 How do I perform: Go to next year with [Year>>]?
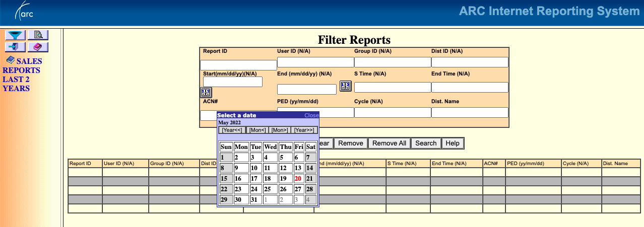304,130
